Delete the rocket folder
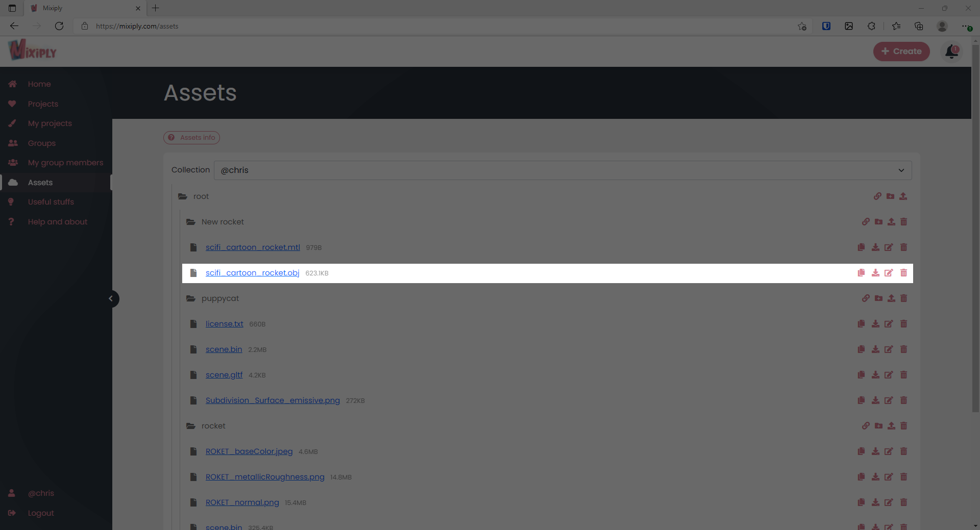 point(904,426)
